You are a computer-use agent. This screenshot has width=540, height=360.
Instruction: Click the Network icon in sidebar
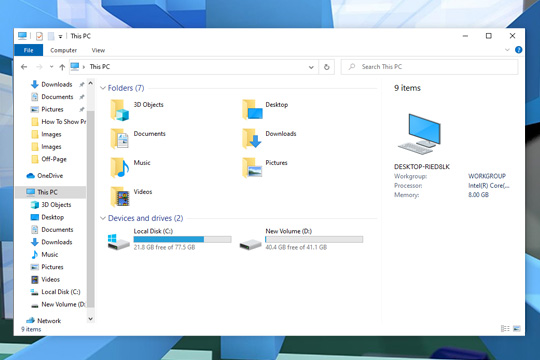31,320
